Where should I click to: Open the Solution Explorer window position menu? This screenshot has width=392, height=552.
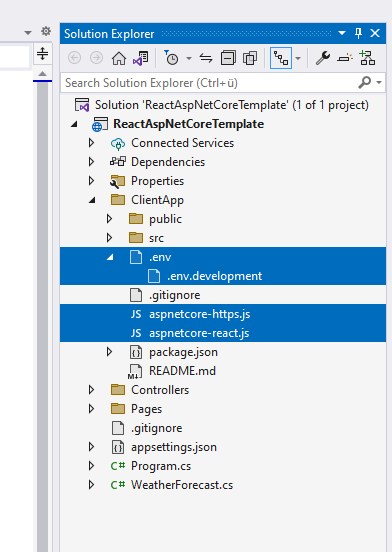pos(342,33)
